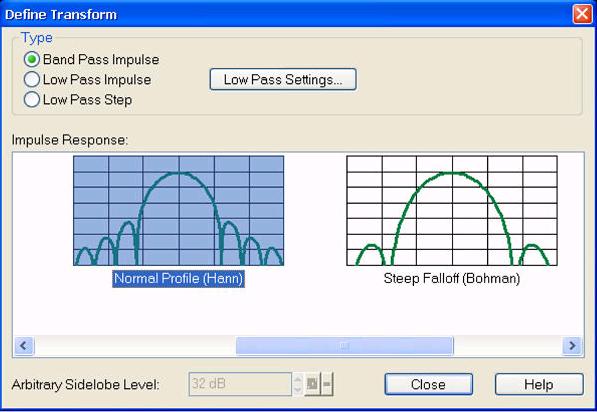Open the Low Pass Settings dialog
Viewport: 597px width, 412px height.
283,80
